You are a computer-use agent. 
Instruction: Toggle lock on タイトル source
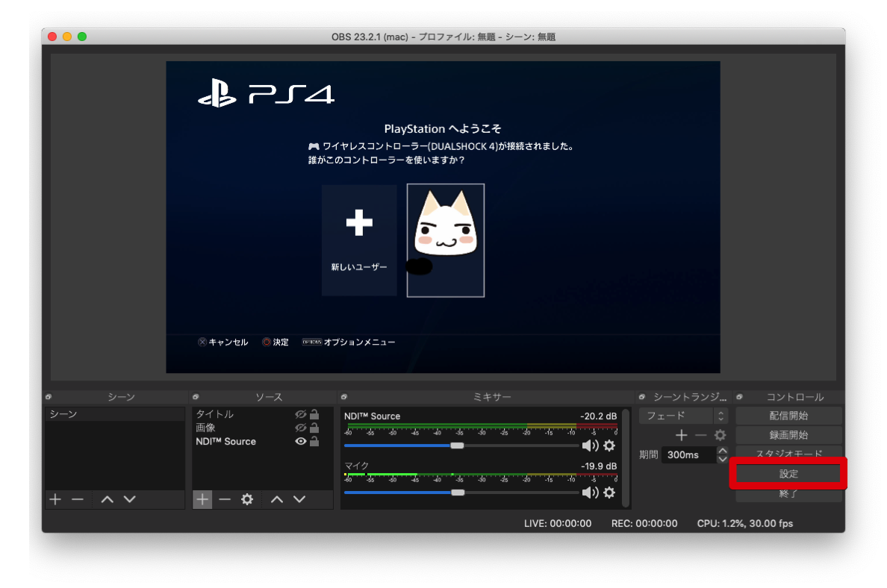click(314, 414)
